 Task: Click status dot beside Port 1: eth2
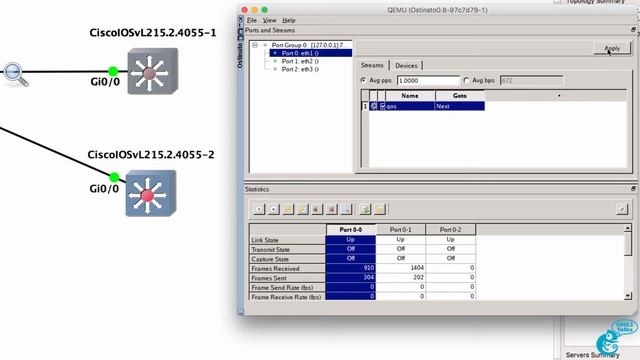click(275, 61)
